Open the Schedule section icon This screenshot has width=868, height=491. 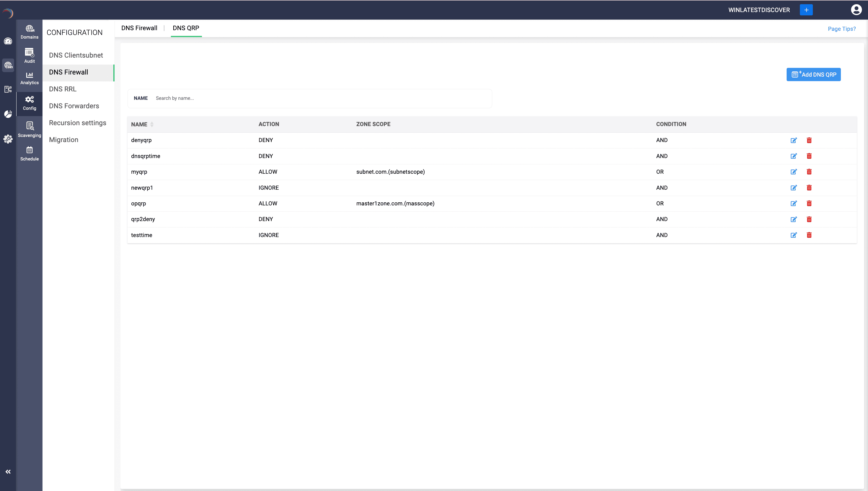[29, 154]
